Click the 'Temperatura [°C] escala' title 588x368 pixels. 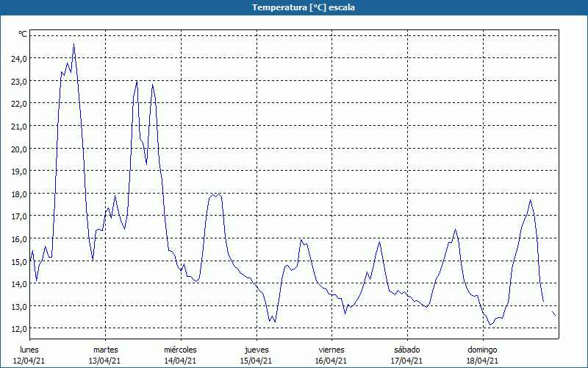[x=304, y=7]
